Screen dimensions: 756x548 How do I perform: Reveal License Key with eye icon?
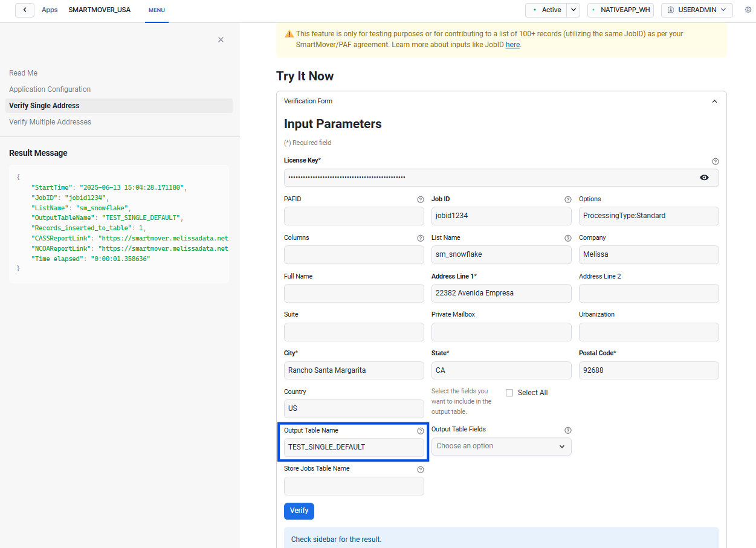704,178
